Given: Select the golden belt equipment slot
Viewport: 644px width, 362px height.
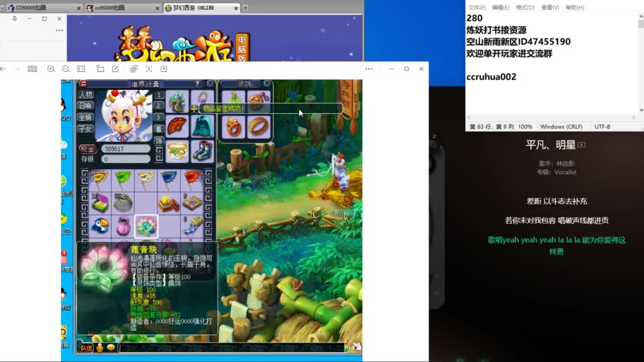Looking at the screenshot, I should point(177,150).
